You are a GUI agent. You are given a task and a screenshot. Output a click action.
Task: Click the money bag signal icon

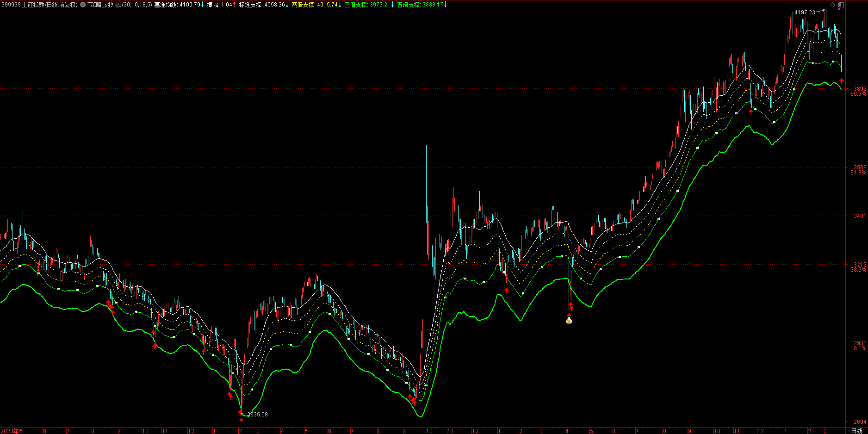(x=569, y=320)
